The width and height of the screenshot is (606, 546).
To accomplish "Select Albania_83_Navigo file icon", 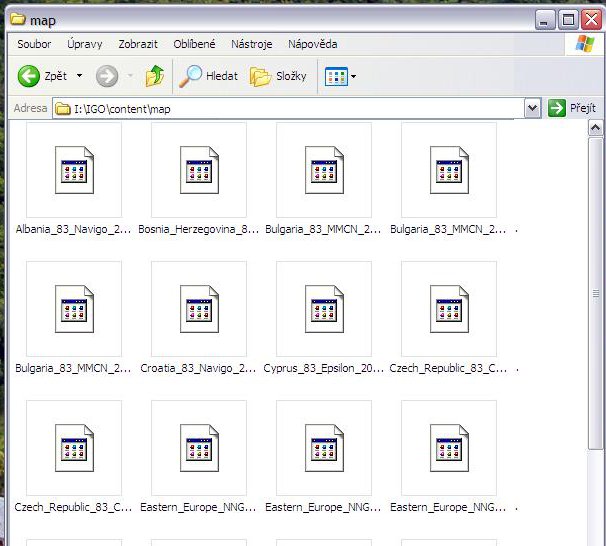I will (74, 169).
